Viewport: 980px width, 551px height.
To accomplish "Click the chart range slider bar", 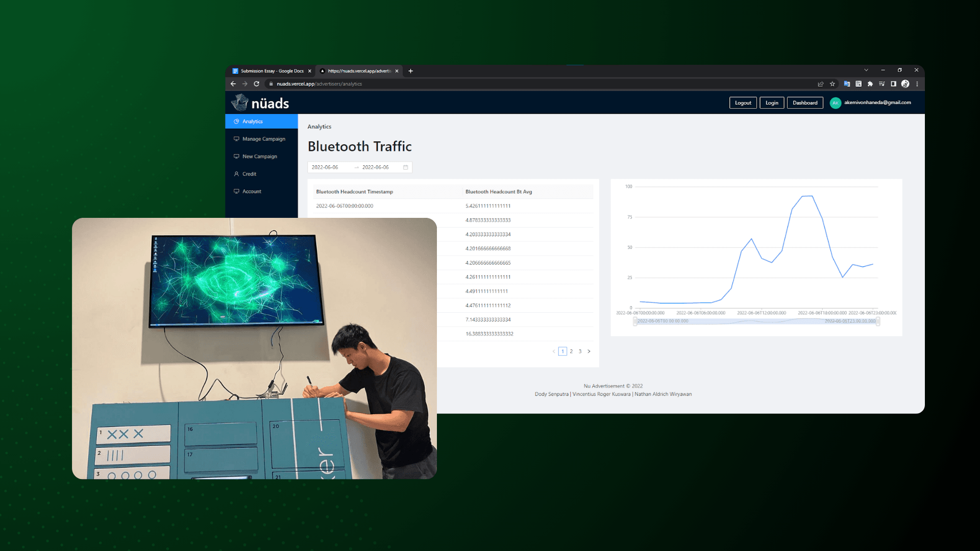I will [756, 321].
